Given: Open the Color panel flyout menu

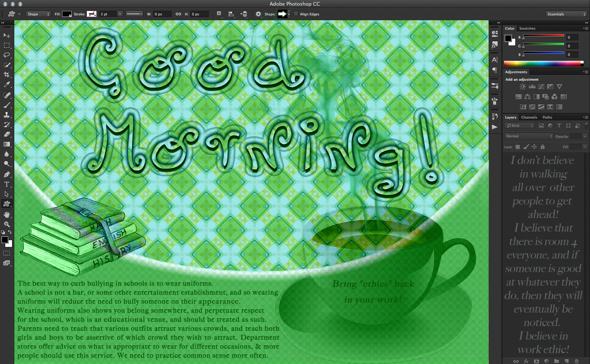Looking at the screenshot, I should [x=585, y=29].
